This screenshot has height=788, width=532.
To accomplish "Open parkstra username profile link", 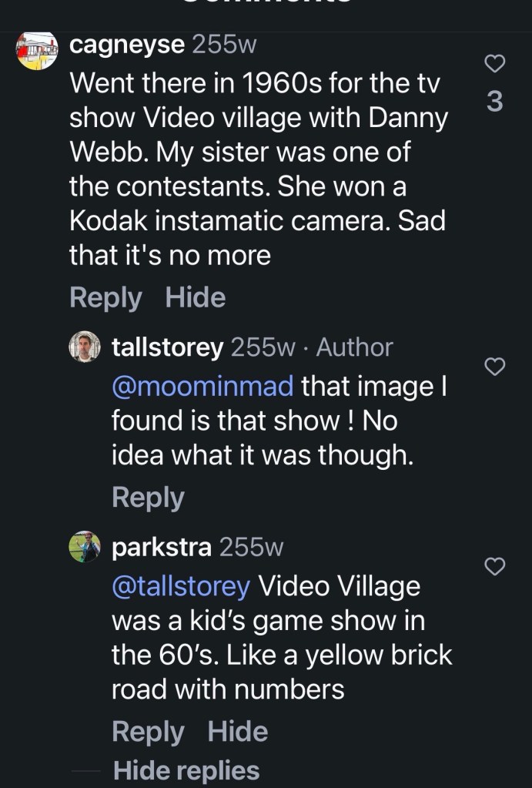I will [162, 548].
